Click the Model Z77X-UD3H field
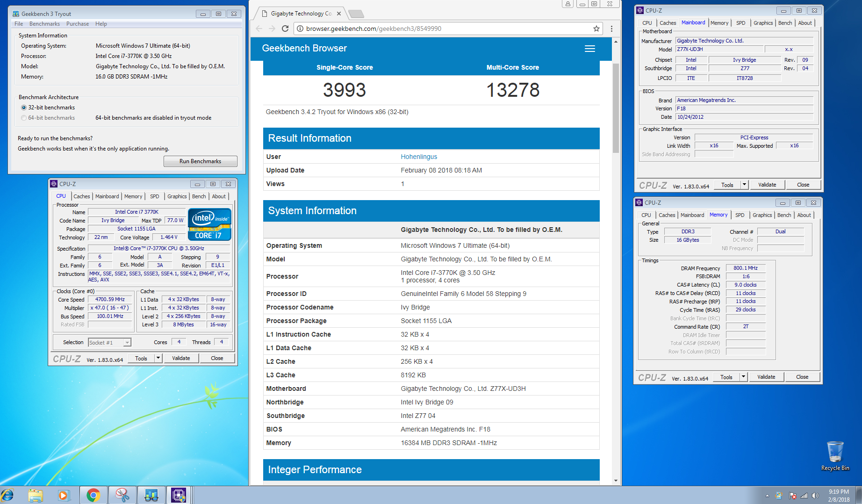The height and width of the screenshot is (504, 862). (719, 49)
